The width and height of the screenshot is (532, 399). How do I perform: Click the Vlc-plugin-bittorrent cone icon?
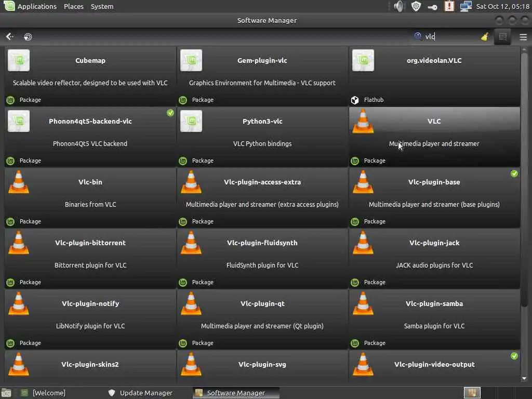pos(19,243)
